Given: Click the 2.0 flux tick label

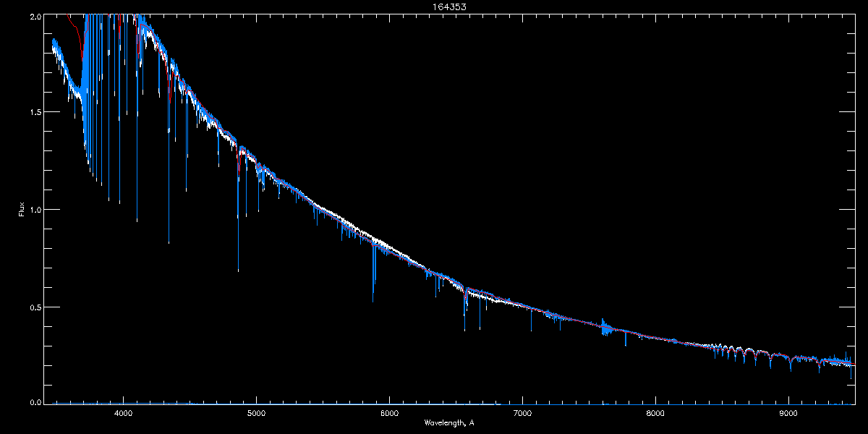Looking at the screenshot, I should (35, 16).
